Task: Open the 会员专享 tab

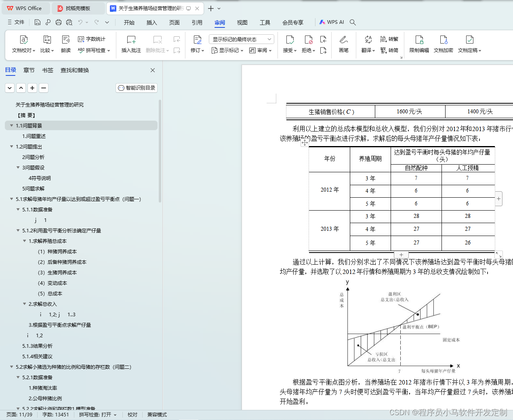Action: pos(293,23)
